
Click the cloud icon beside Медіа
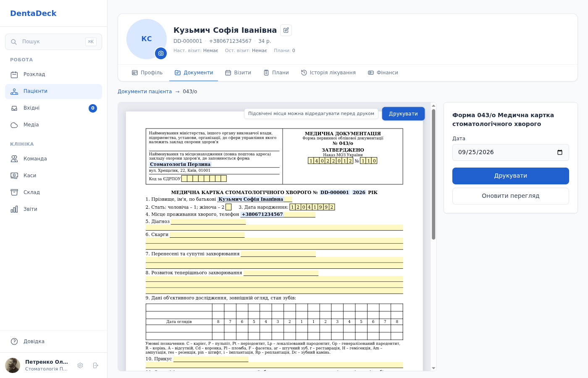(x=14, y=125)
